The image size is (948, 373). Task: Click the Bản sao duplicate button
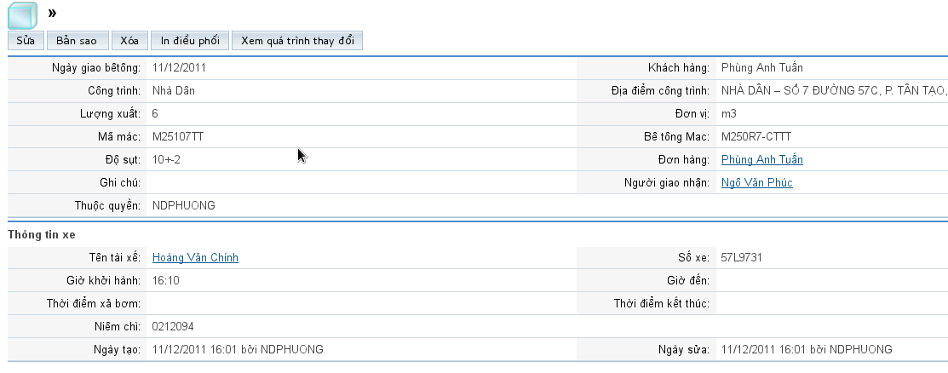pyautogui.click(x=76, y=41)
